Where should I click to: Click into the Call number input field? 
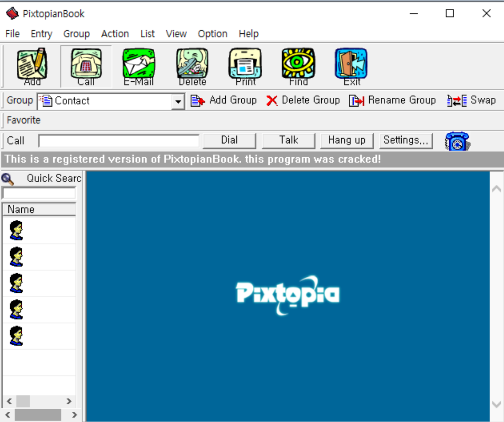pos(119,141)
